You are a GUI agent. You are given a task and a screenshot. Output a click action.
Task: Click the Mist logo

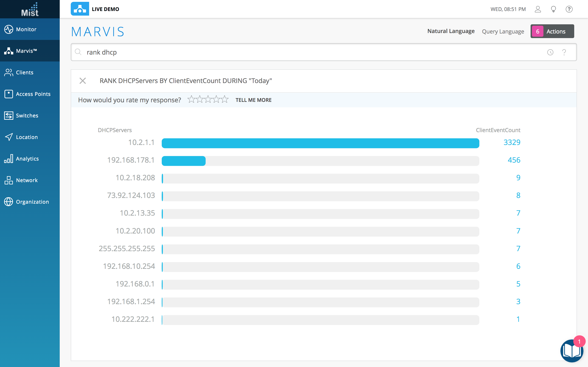30,9
